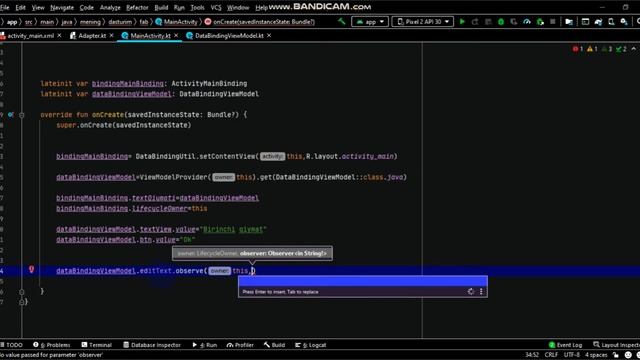Click the yellow warning count indicator
This screenshot has width=640, height=360.
(x=592, y=49)
